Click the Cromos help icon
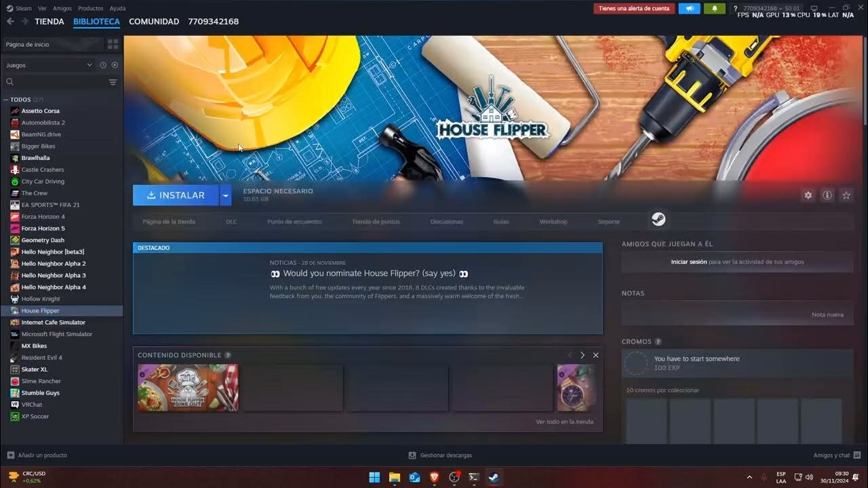Viewport: 868px width, 488px height. coord(658,342)
